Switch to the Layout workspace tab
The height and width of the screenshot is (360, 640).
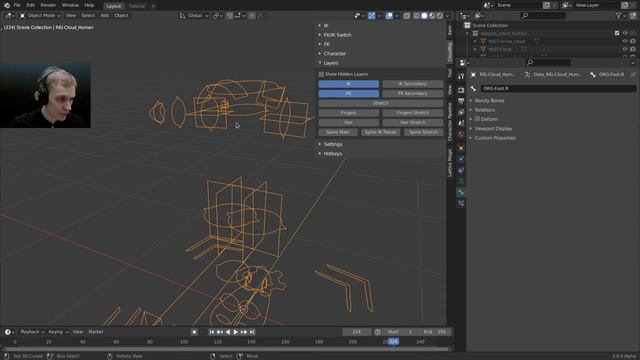114,6
